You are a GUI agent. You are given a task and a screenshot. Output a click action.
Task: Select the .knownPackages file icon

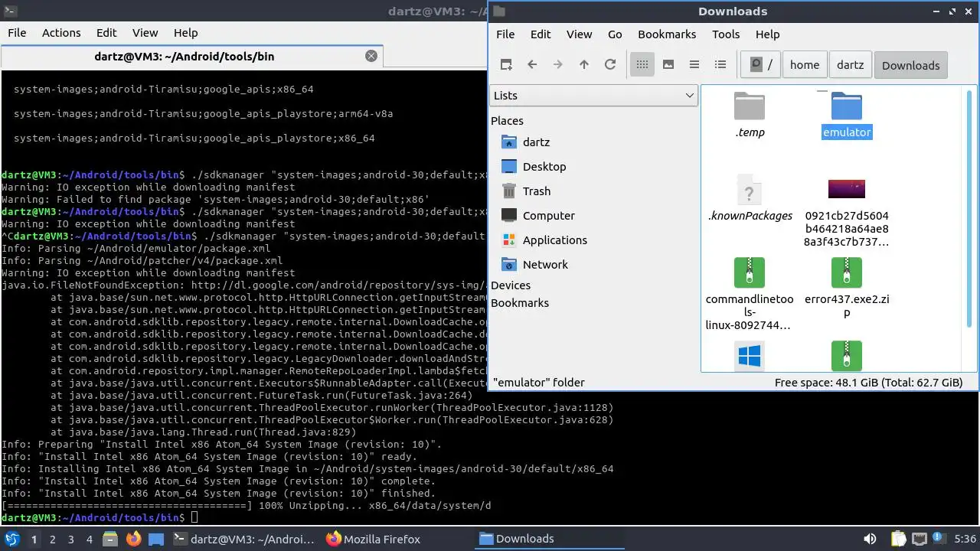[750, 189]
